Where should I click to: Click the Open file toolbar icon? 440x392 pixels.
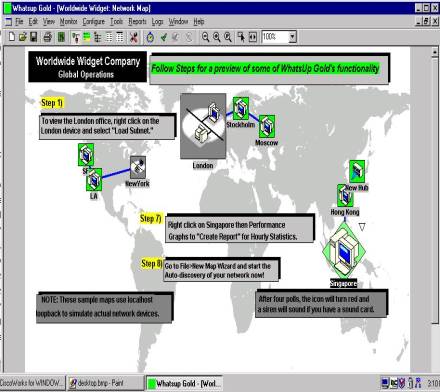pyautogui.click(x=23, y=37)
